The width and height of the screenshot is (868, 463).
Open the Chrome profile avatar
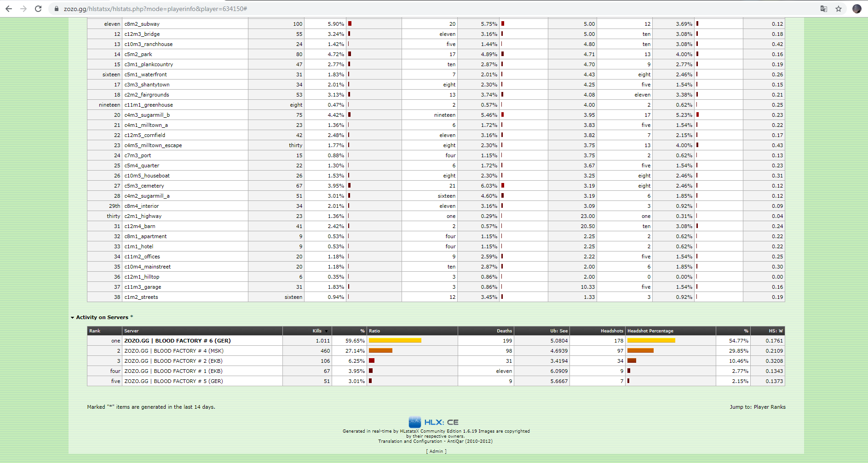(857, 9)
